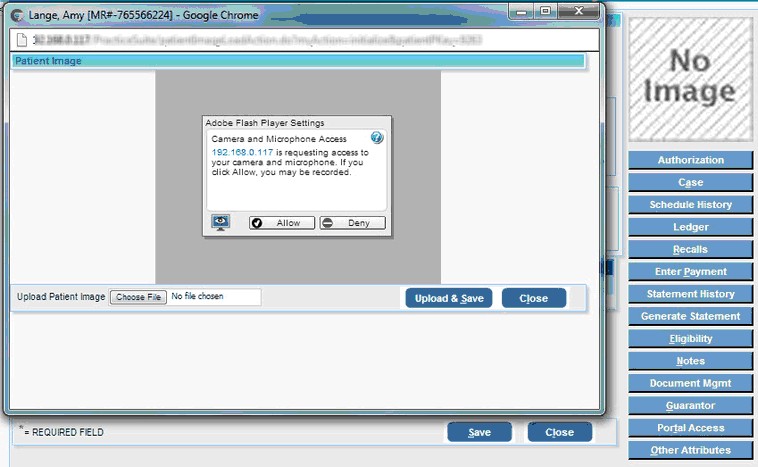758x467 pixels.
Task: Click the No Image patient photo placeholder
Action: pyautogui.click(x=690, y=78)
